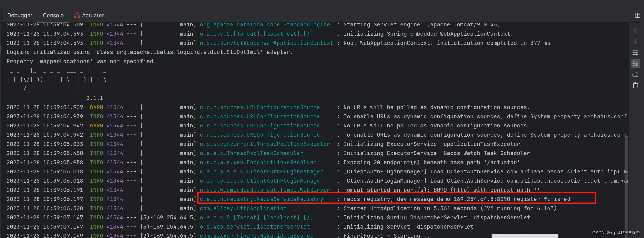Open the com.zaxxer.hikari.HikariDataSource link
Screen dimensions: 644x238
coord(256,235)
